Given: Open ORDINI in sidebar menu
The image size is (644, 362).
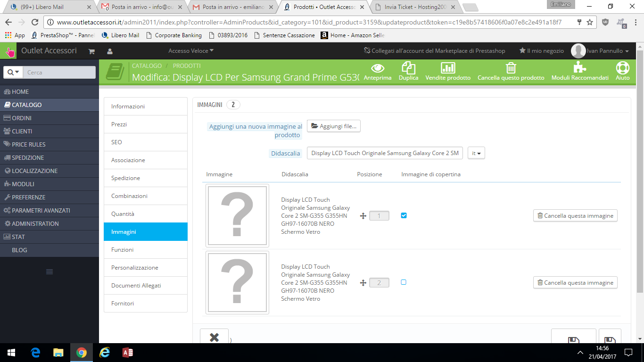Looking at the screenshot, I should [x=50, y=118].
